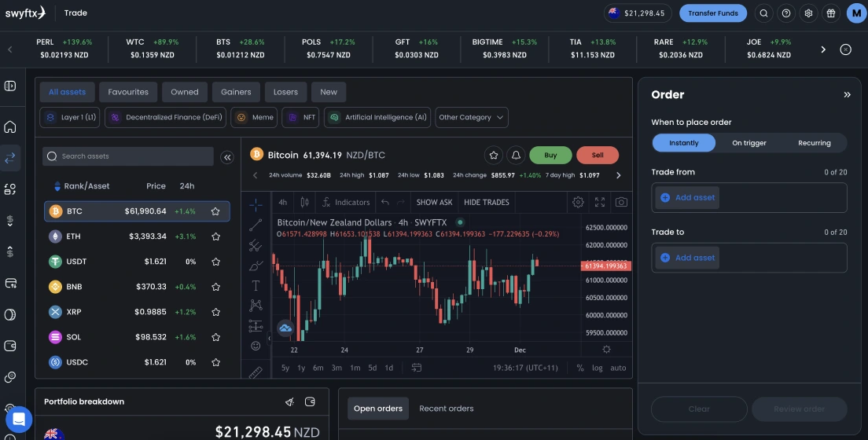Open Trade swap icon in sidebar
The width and height of the screenshot is (868, 440).
pyautogui.click(x=10, y=158)
